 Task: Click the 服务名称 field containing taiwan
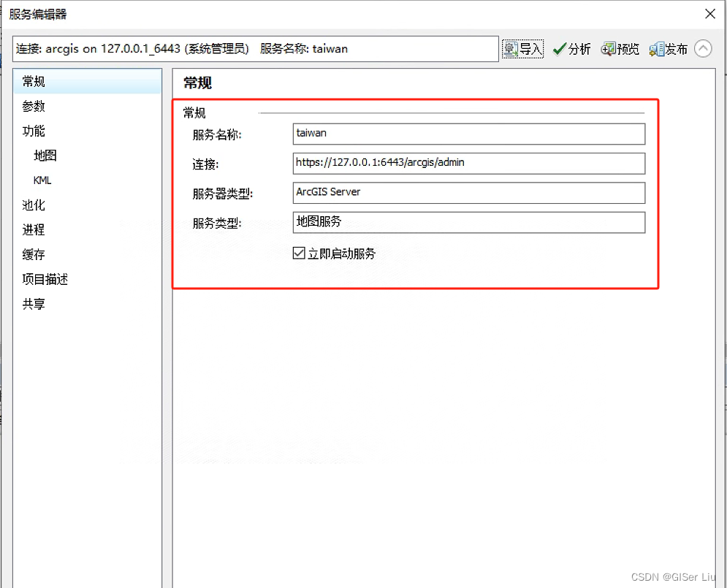point(468,134)
